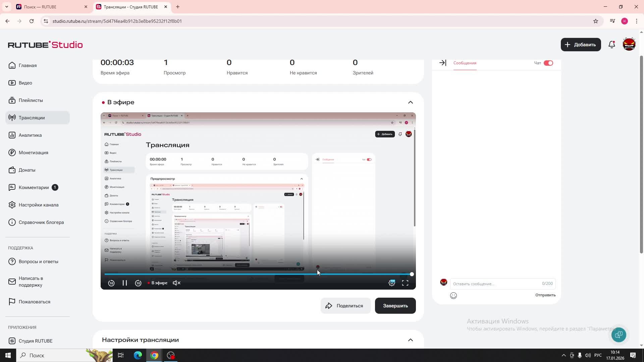Open Аналитика in the sidebar
644x362 pixels.
[30, 135]
